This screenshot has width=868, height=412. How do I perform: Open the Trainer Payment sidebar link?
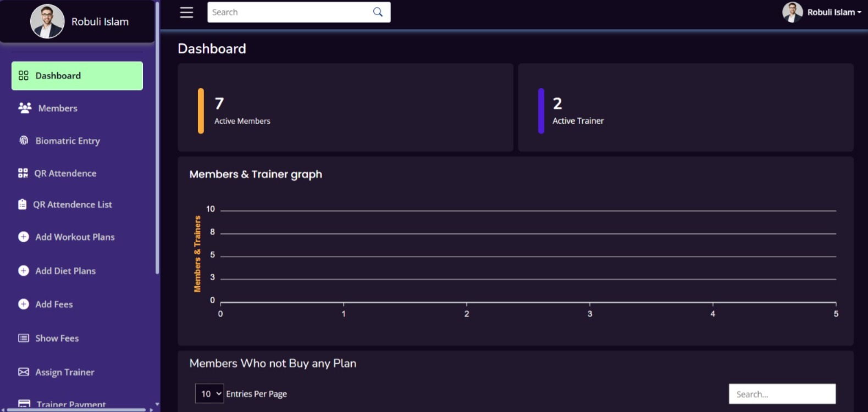(70, 405)
